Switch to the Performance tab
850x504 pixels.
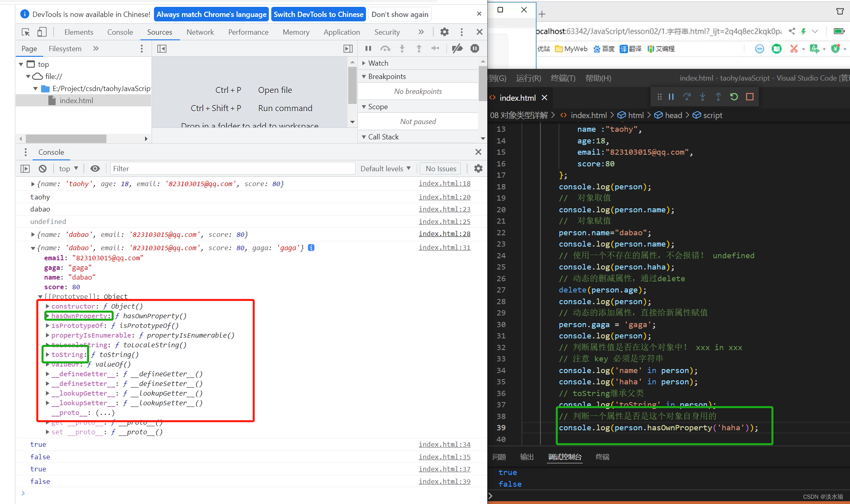point(248,32)
